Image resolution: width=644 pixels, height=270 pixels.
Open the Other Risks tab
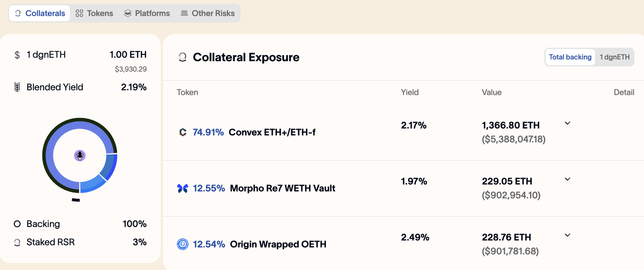point(208,13)
